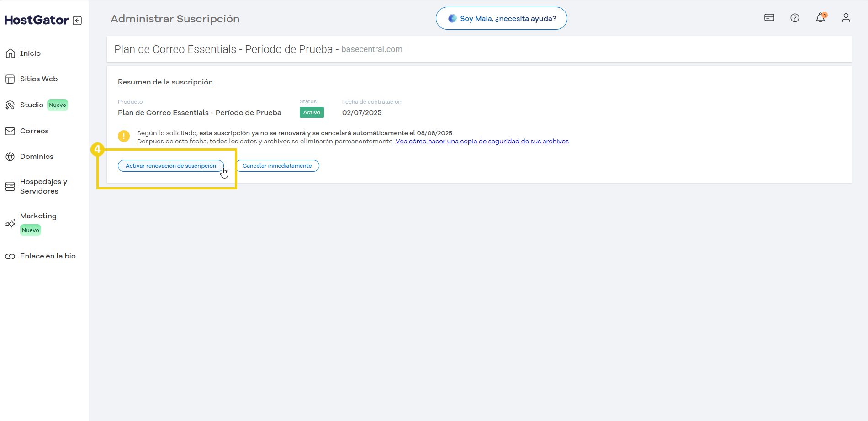Viewport: 868px width, 421px height.
Task: Collapse the sidebar with the arrow icon
Action: 77,21
